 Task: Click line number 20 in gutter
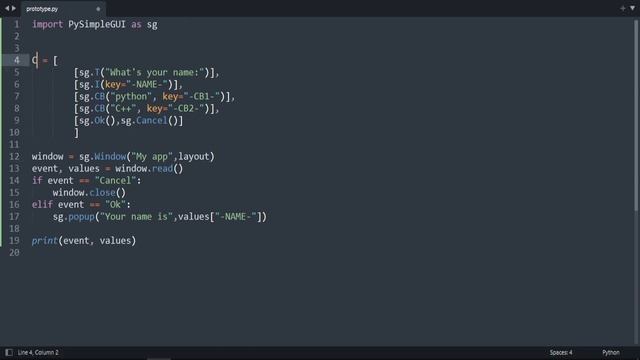point(14,253)
